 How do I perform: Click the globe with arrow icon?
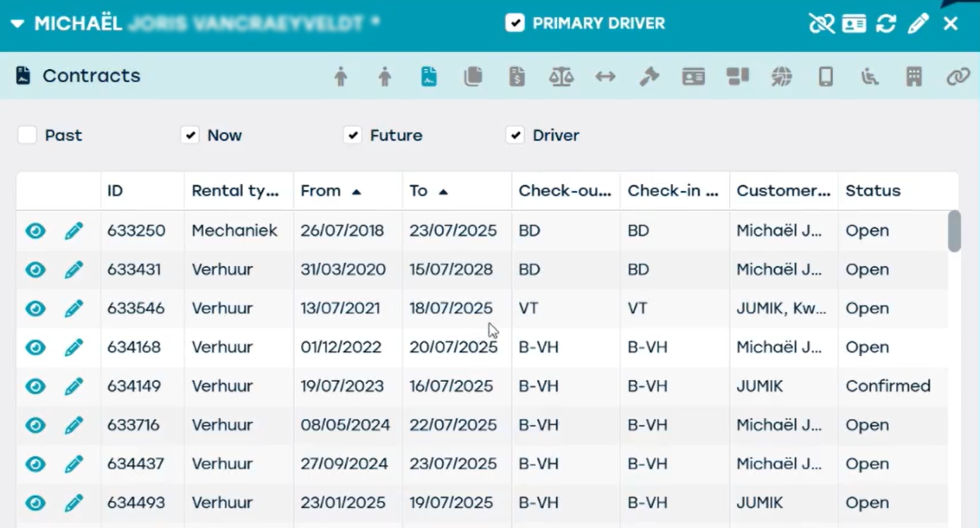pos(782,77)
